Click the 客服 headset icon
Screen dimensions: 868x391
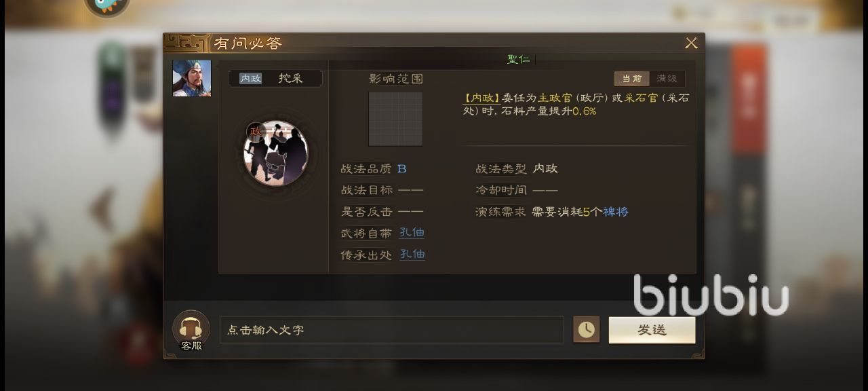pyautogui.click(x=191, y=329)
